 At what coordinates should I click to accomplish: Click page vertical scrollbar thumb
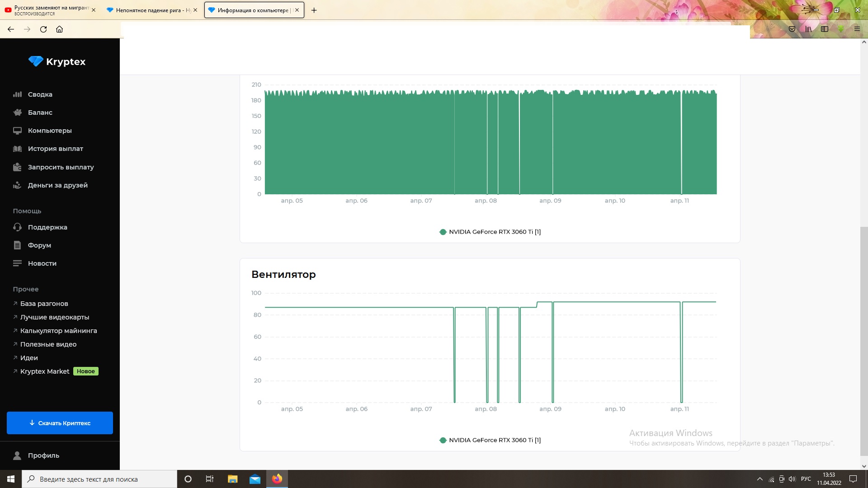pos(863,341)
